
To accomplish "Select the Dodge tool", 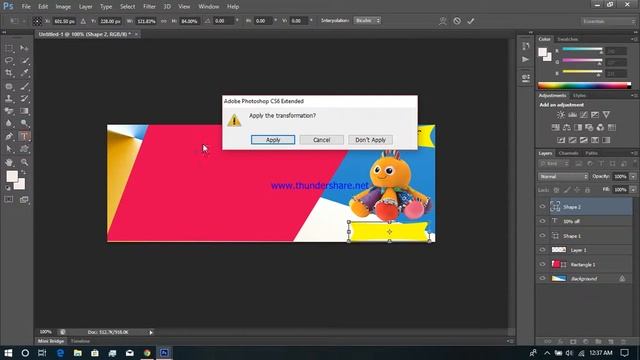I will [24, 123].
